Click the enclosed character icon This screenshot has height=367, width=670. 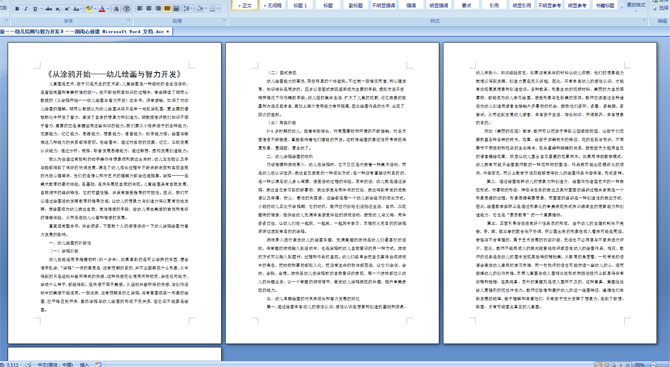tap(126, 9)
